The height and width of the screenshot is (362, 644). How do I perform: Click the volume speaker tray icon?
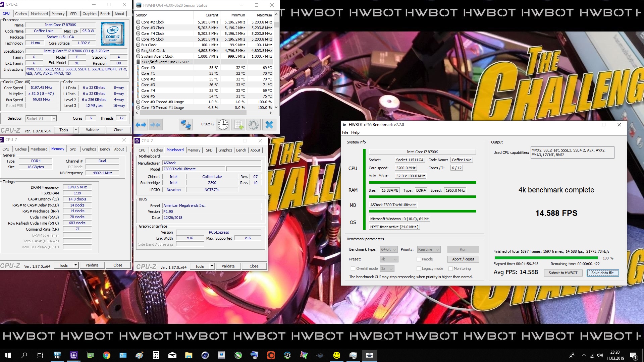coord(600,355)
